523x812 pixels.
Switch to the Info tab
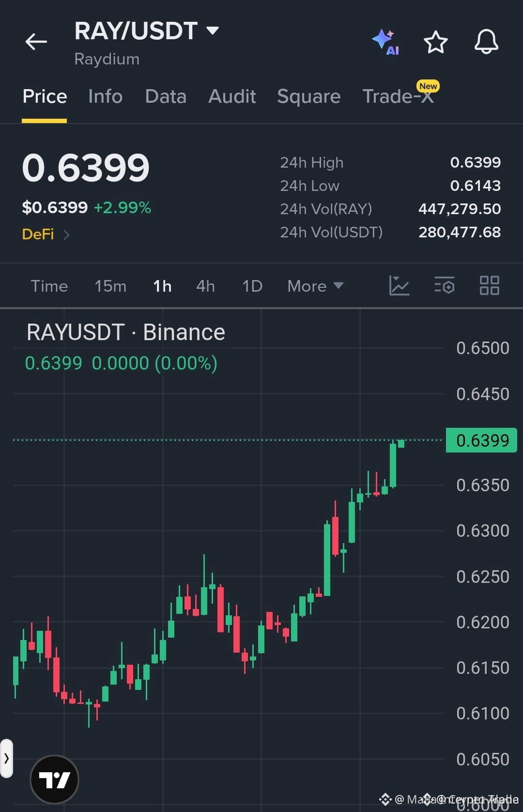[106, 96]
